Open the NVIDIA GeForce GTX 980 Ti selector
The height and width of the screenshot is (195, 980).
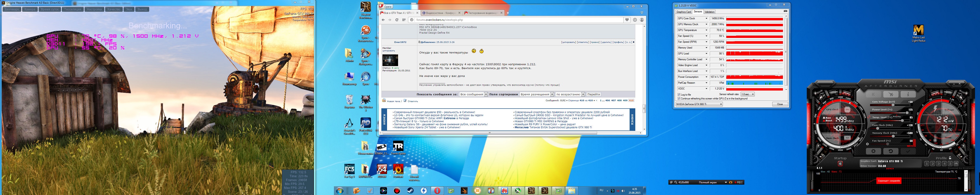pos(699,104)
